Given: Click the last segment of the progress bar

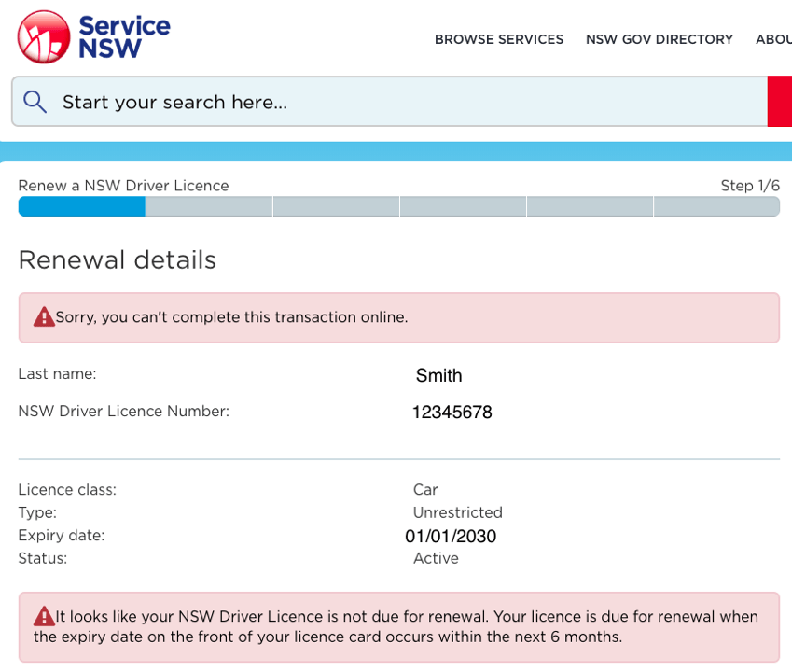Looking at the screenshot, I should [716, 206].
